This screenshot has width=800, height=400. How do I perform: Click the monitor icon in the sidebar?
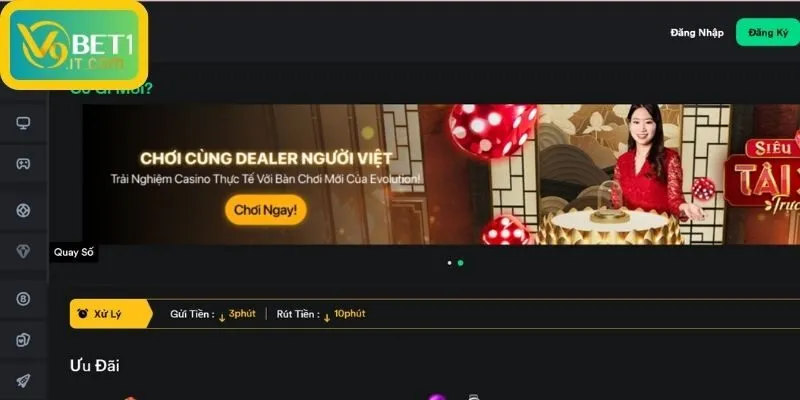[x=23, y=123]
